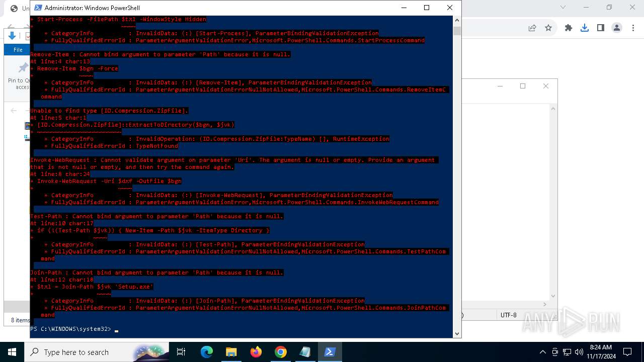The width and height of the screenshot is (644, 362).
Task: Maximize the PowerShell window
Action: (x=427, y=8)
